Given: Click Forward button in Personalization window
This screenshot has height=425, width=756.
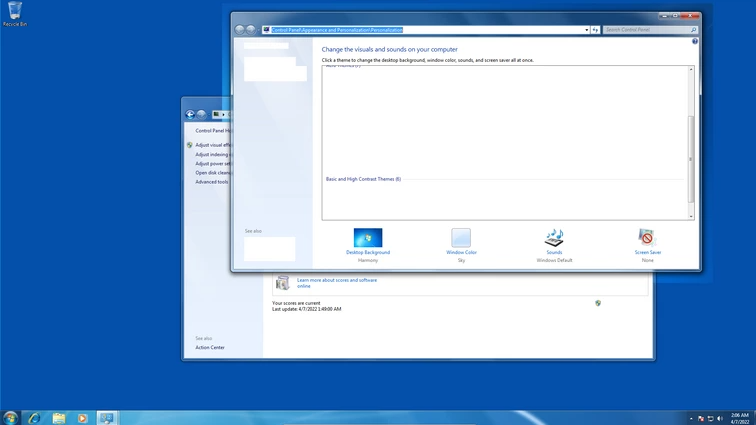Looking at the screenshot, I should point(251,30).
